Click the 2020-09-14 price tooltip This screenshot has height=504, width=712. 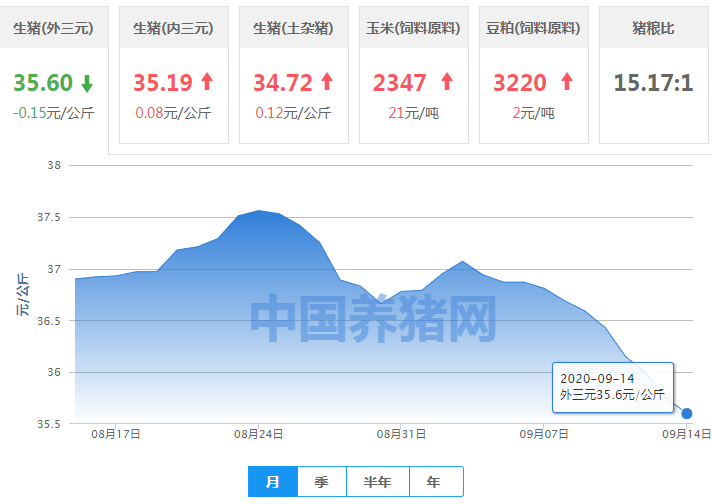point(612,387)
